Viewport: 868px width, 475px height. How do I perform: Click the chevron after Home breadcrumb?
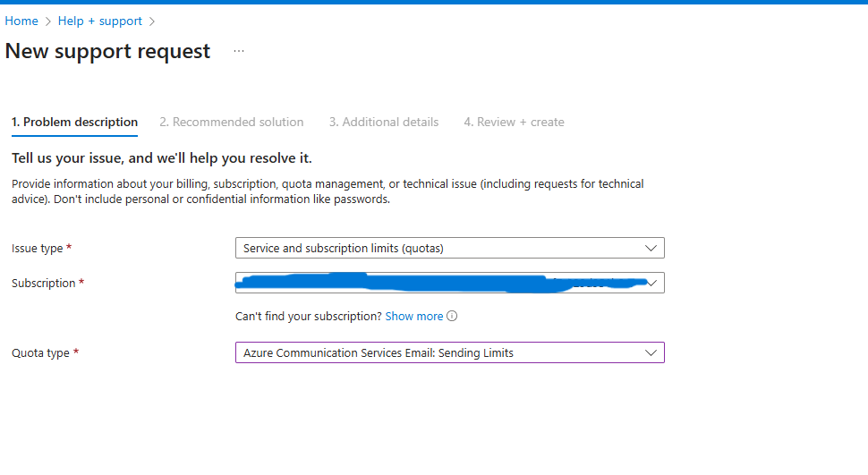(x=48, y=21)
